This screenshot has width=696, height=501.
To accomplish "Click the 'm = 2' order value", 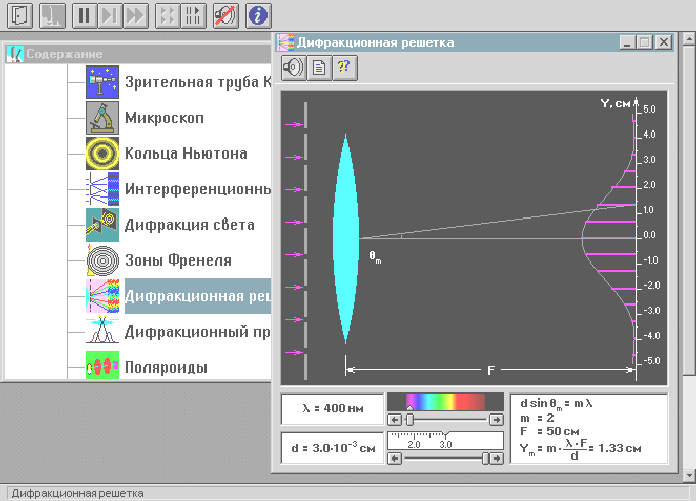I will (537, 418).
